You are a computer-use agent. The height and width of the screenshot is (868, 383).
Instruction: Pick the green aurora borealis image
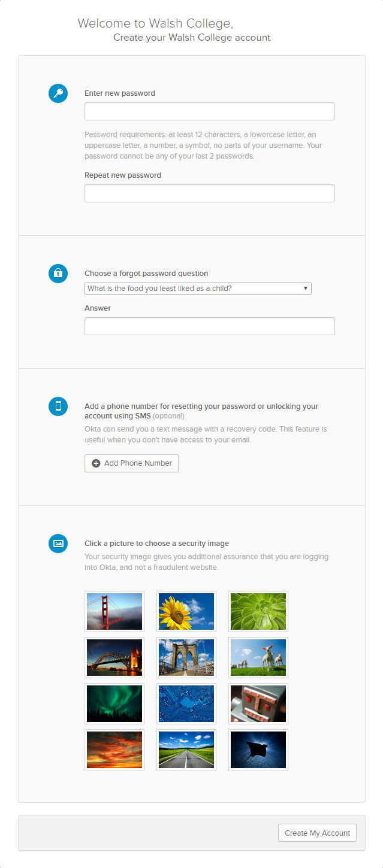tap(114, 703)
